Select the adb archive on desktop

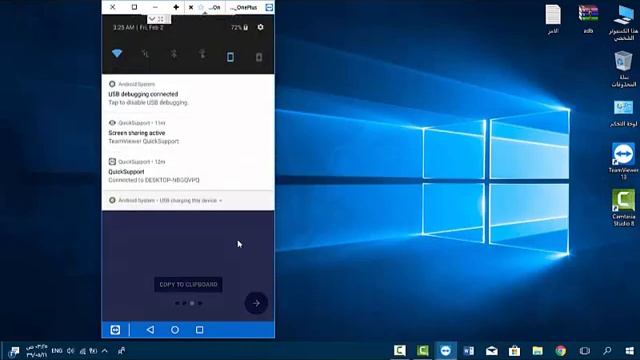coord(588,19)
